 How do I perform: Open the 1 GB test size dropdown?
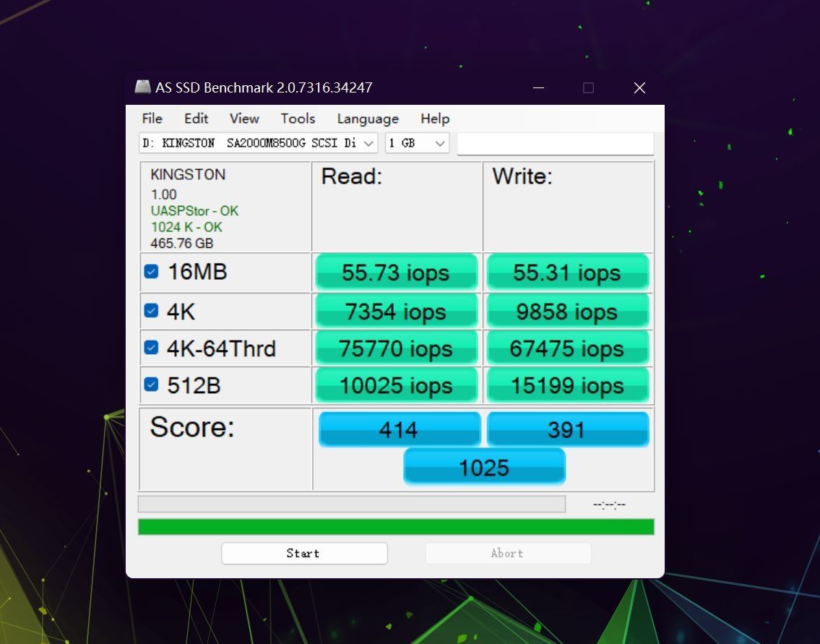418,143
